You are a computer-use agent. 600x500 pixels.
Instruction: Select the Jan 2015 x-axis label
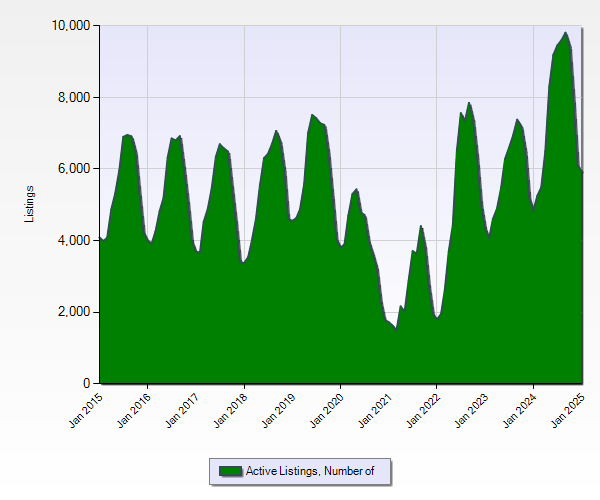(x=86, y=411)
